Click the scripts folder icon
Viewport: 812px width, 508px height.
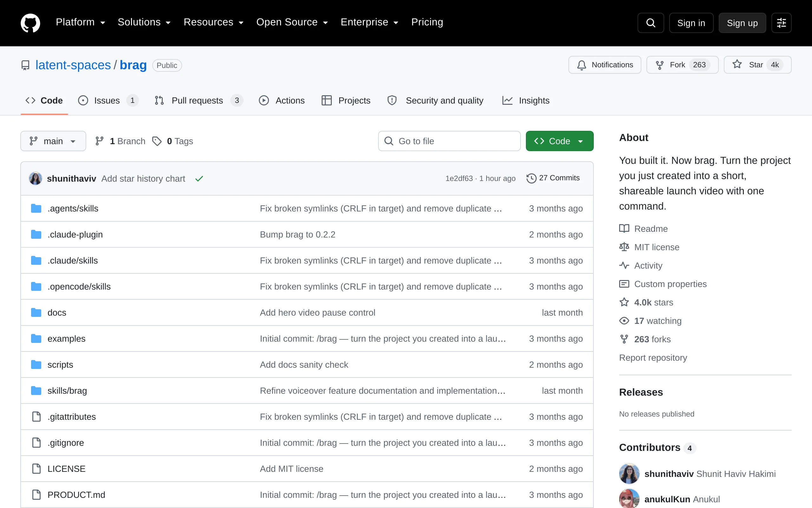36,364
